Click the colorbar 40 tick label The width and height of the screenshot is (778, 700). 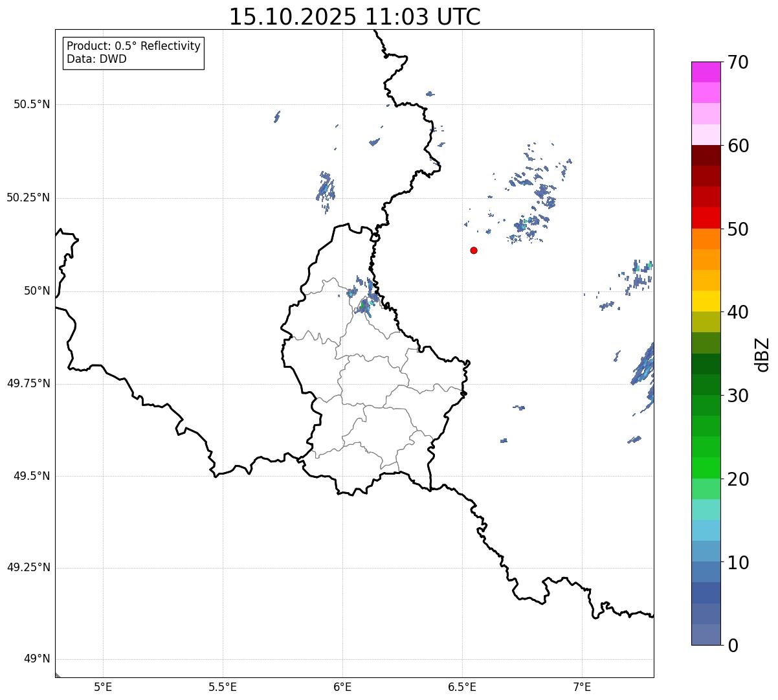738,312
